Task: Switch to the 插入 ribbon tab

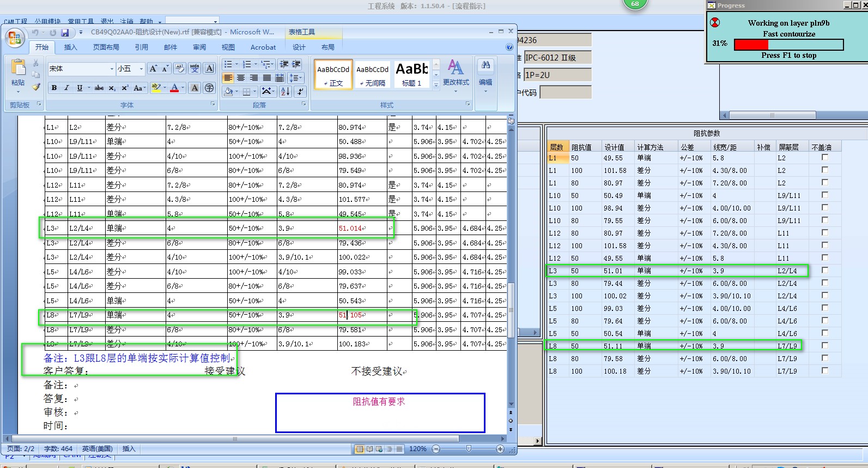Action: (x=70, y=47)
